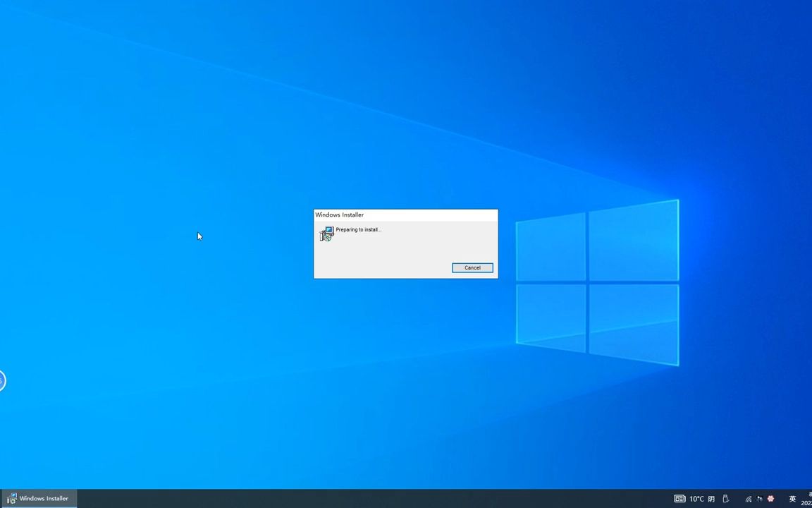Screen dimensions: 812x508
Task: Cancel the Windows Installer preparation
Action: coord(472,267)
